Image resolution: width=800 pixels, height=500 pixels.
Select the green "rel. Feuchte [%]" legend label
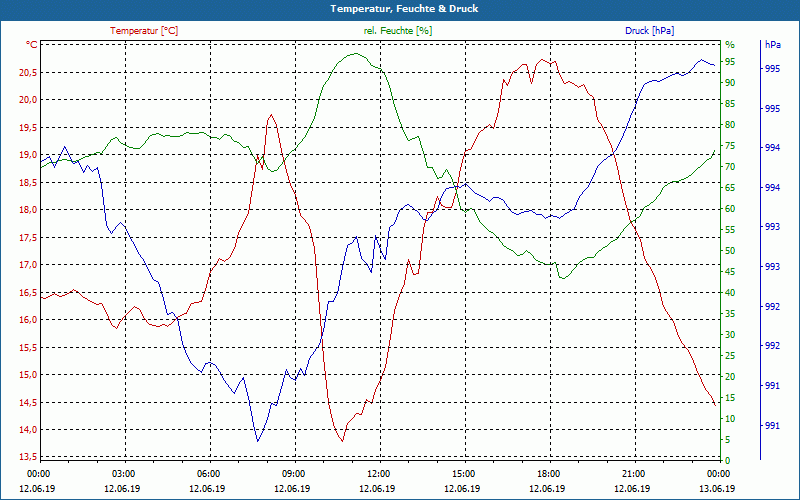click(397, 31)
